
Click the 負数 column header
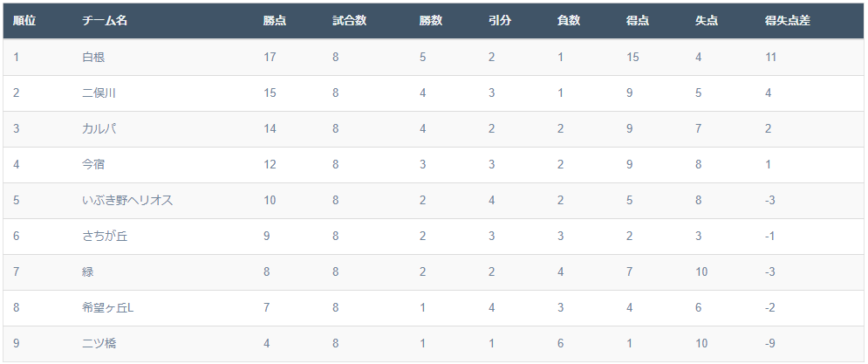coord(569,21)
